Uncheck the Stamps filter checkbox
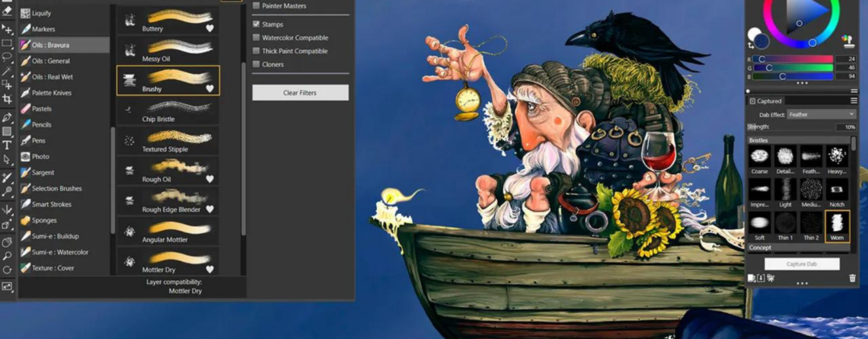868x339 pixels. pyautogui.click(x=257, y=24)
